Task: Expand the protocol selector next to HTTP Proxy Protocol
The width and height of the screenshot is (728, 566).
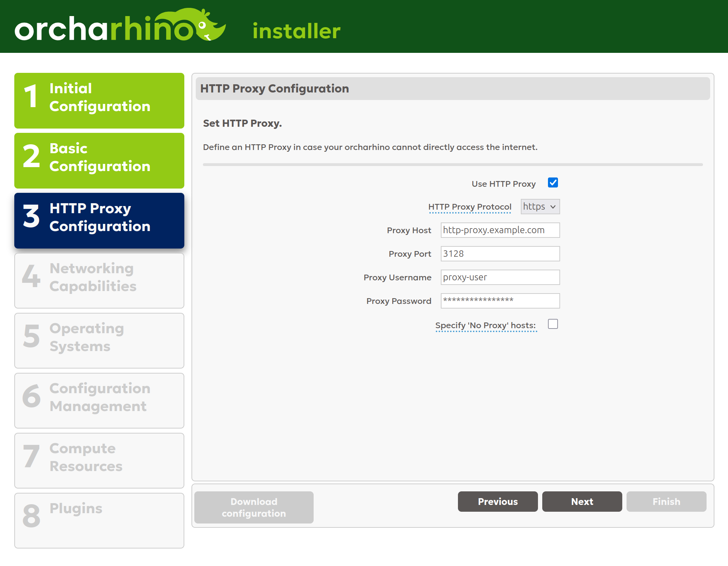Action: tap(540, 206)
